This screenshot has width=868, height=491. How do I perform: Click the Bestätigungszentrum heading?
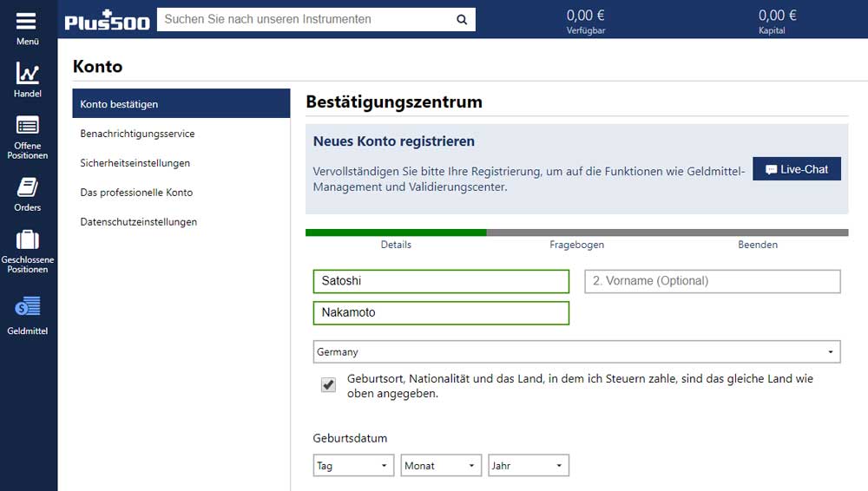point(394,101)
